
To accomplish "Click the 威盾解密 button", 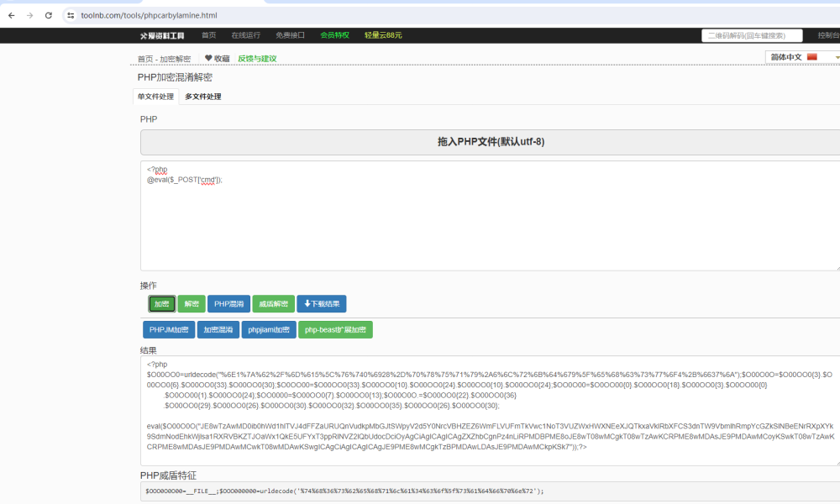I will (273, 304).
